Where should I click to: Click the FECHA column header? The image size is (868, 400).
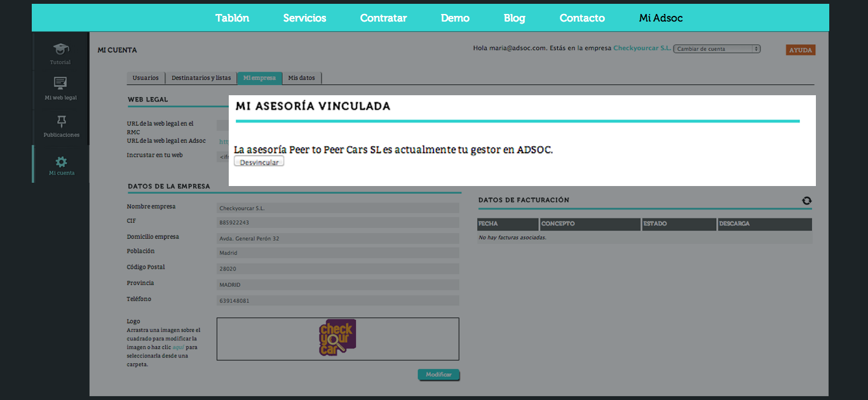coord(508,224)
